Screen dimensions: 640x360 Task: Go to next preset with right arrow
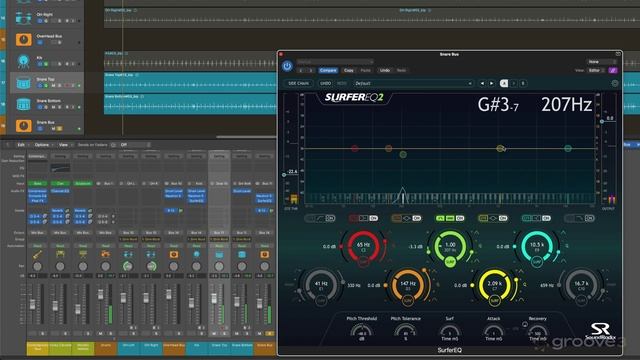click(x=491, y=83)
